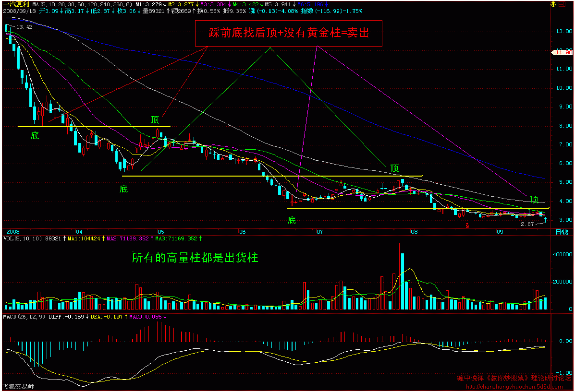Open the MA(5,10,20,30,60,120,240,360,6) indicator parameters
This screenshot has width=575, height=392.
82,4
